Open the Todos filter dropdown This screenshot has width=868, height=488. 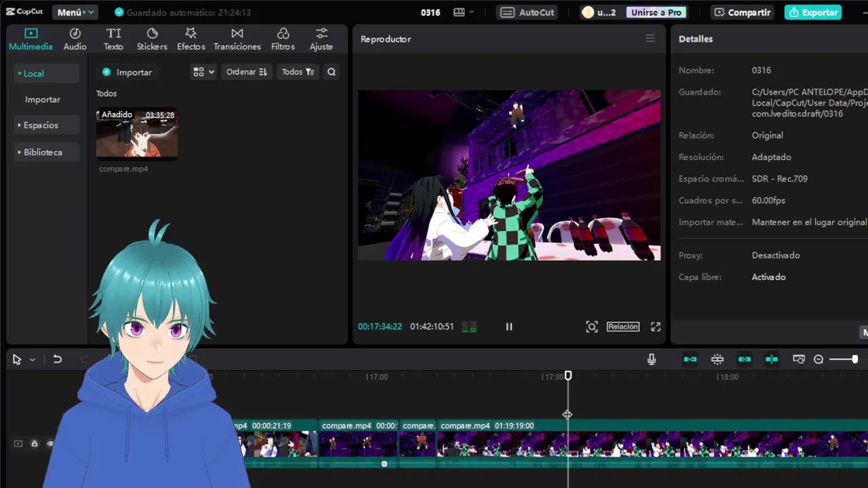point(298,72)
